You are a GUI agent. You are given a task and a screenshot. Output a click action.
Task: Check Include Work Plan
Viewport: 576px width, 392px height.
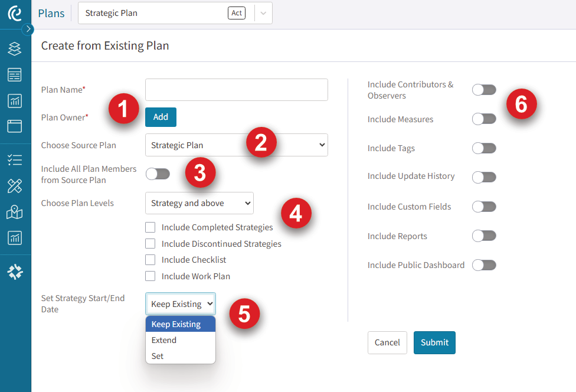click(149, 276)
